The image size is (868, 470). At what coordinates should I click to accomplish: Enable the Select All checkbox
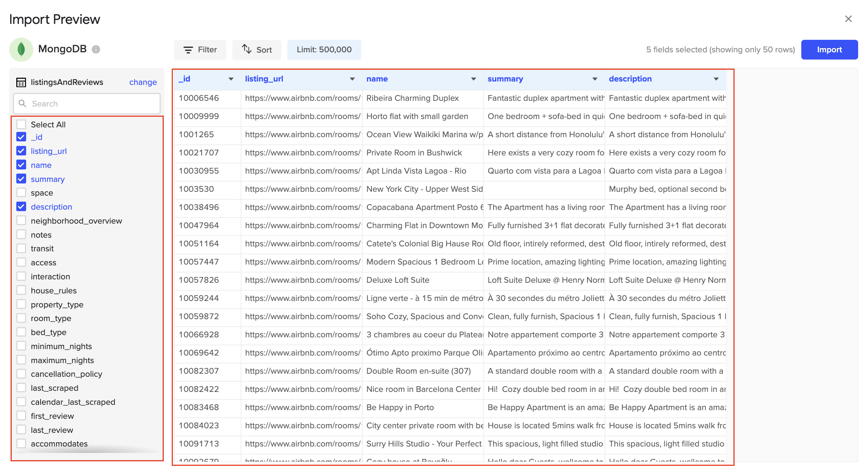(21, 123)
